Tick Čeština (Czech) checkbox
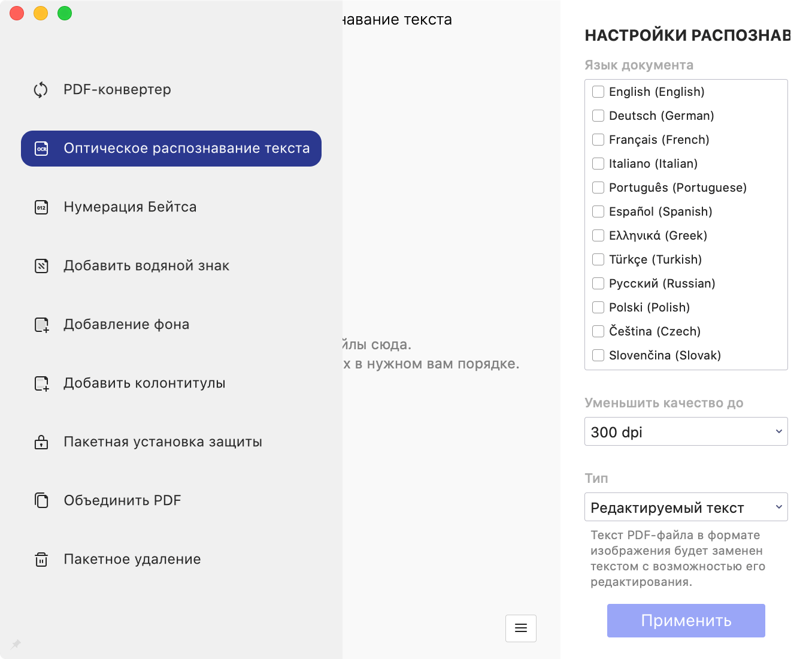The width and height of the screenshot is (812, 659). [x=598, y=331]
